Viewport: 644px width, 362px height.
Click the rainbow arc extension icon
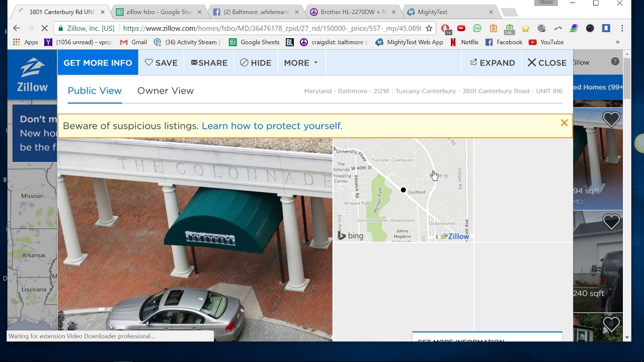tap(557, 28)
